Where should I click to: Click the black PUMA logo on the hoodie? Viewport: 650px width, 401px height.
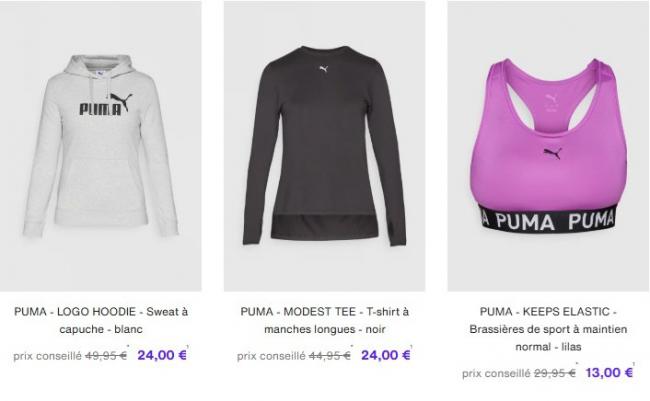[x=106, y=105]
